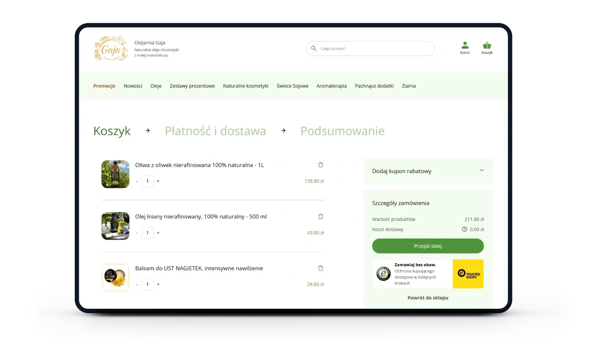Go to the Płatność i dostawa step

pyautogui.click(x=215, y=131)
